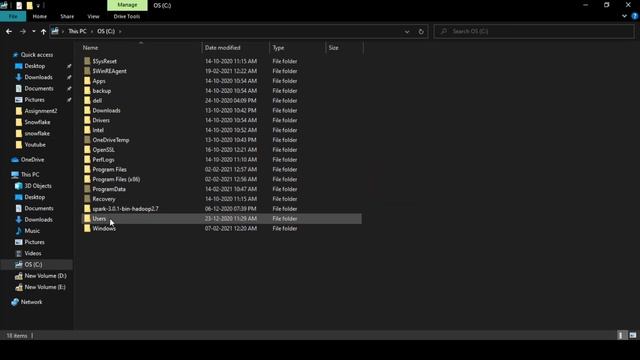This screenshot has width=640, height=360.
Task: Select the Drive Tools tab
Action: 127,16
